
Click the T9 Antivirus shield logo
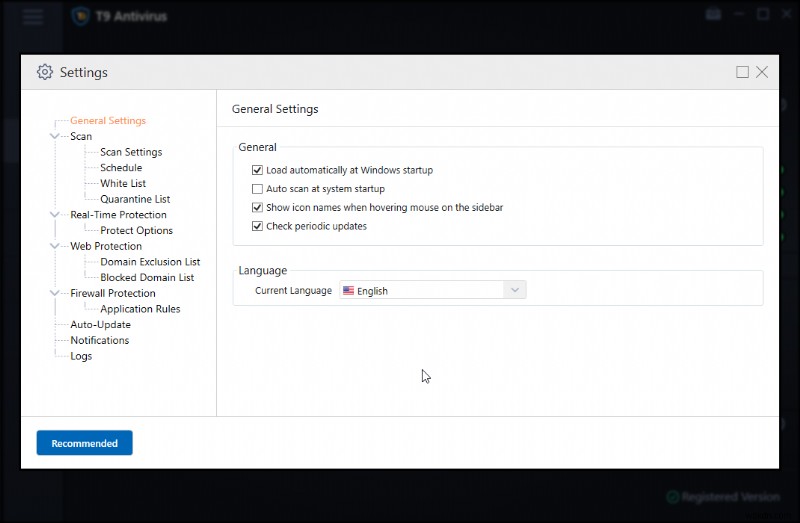(82, 16)
